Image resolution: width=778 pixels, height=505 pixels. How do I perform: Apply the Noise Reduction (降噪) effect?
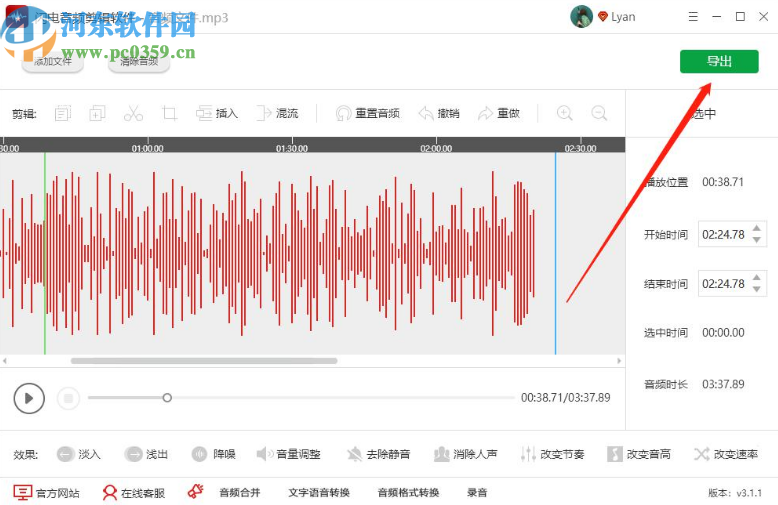point(214,454)
